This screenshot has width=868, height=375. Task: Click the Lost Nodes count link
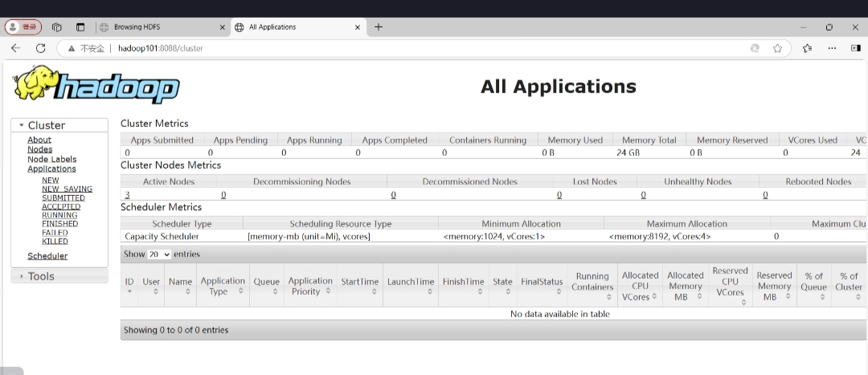[559, 194]
